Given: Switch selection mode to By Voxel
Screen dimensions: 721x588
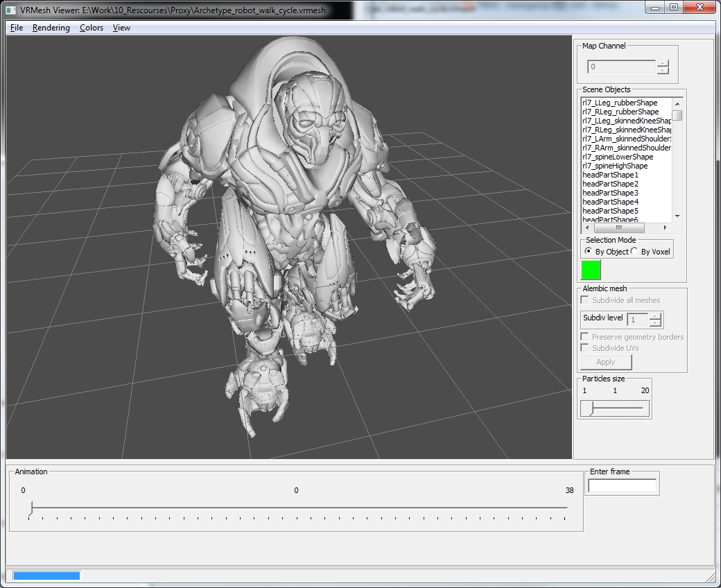Looking at the screenshot, I should click(634, 251).
